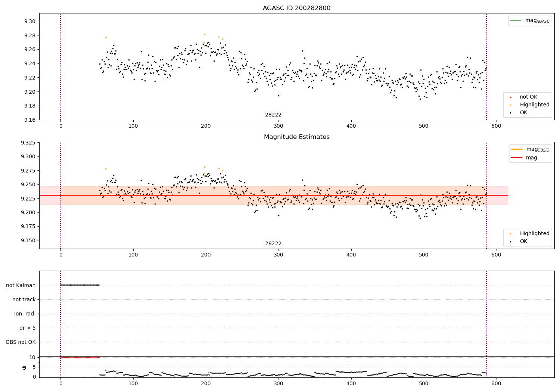Click the '300' x-tick of the top plot
Viewport: 560px width, 392px height.
pyautogui.click(x=278, y=126)
